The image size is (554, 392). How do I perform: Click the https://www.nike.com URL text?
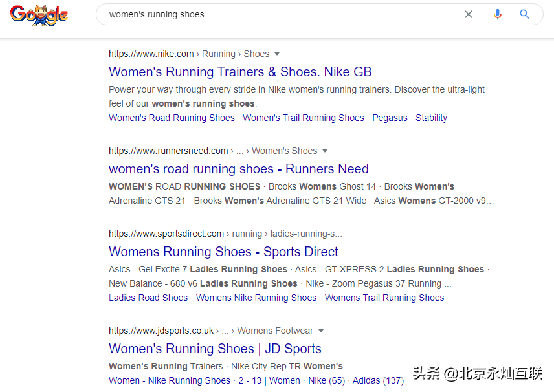(151, 54)
